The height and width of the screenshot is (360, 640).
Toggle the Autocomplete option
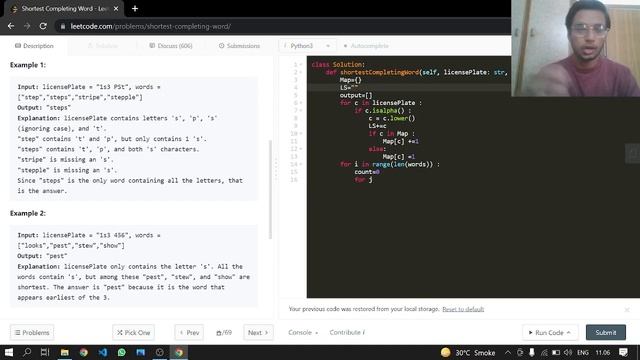tap(366, 46)
